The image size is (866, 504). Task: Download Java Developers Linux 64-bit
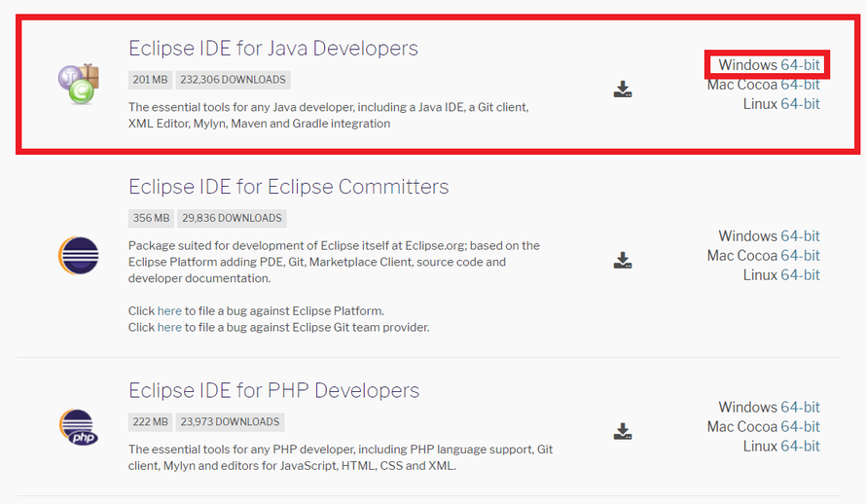800,104
